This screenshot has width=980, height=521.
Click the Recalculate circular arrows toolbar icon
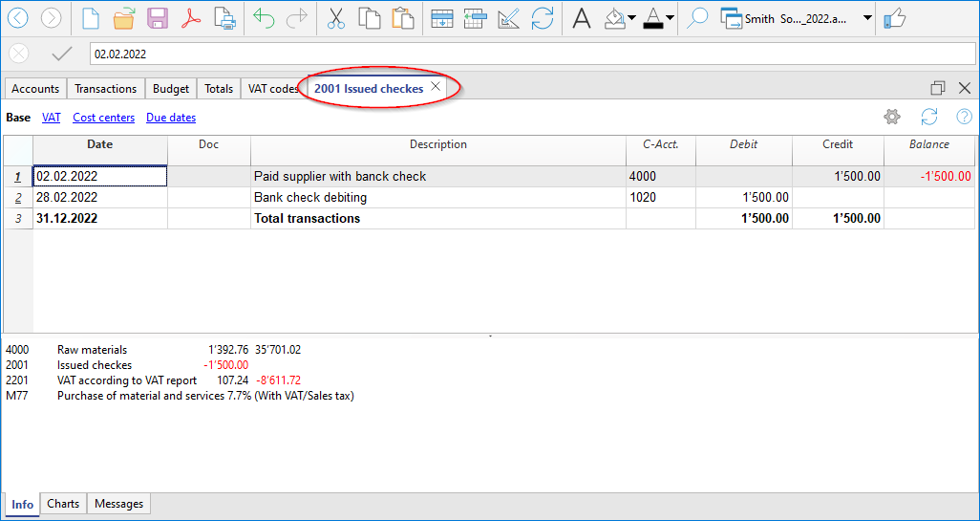click(x=542, y=18)
